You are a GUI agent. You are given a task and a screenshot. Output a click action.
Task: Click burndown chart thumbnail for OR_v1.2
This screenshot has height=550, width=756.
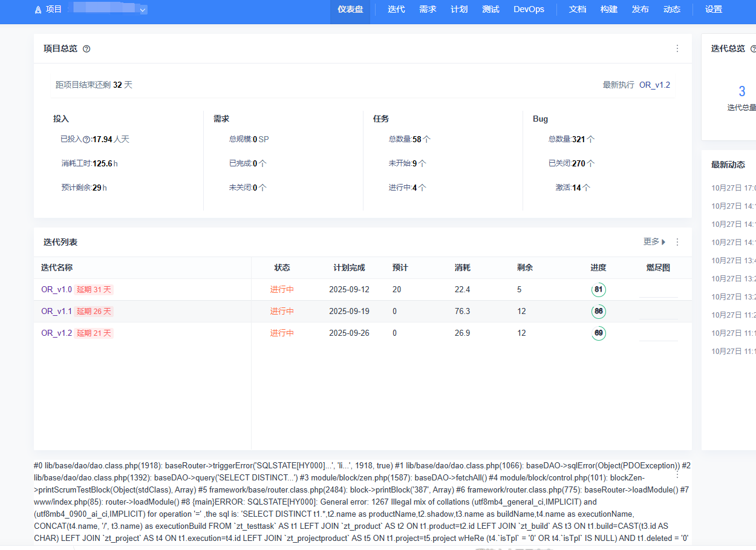tap(658, 333)
